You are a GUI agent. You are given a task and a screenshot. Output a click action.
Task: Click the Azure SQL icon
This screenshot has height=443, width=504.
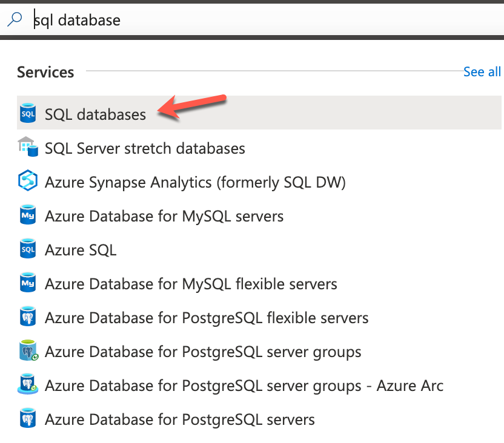click(x=28, y=249)
